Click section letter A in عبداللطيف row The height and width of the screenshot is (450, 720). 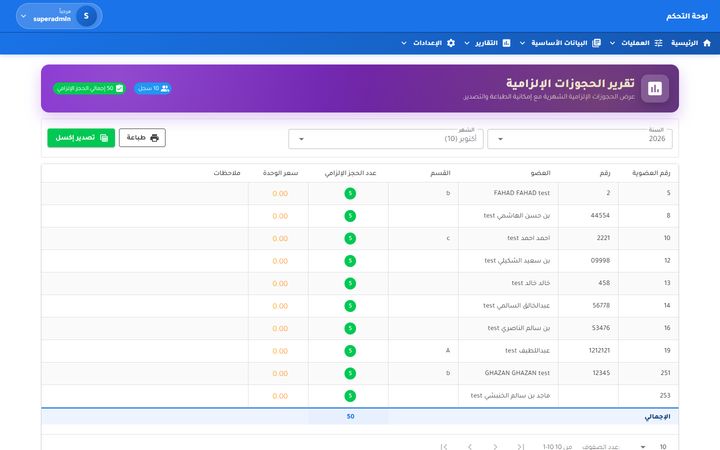tap(448, 350)
